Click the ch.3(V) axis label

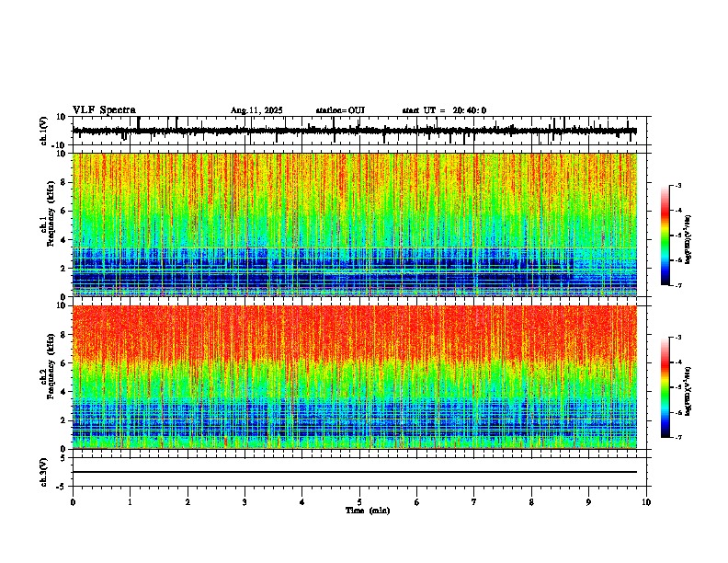pyautogui.click(x=44, y=472)
